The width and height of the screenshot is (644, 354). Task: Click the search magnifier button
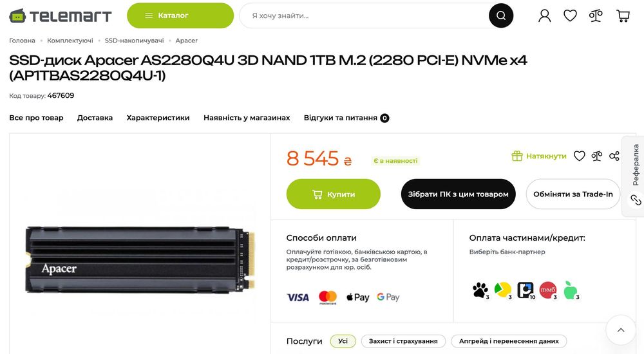[x=501, y=15]
